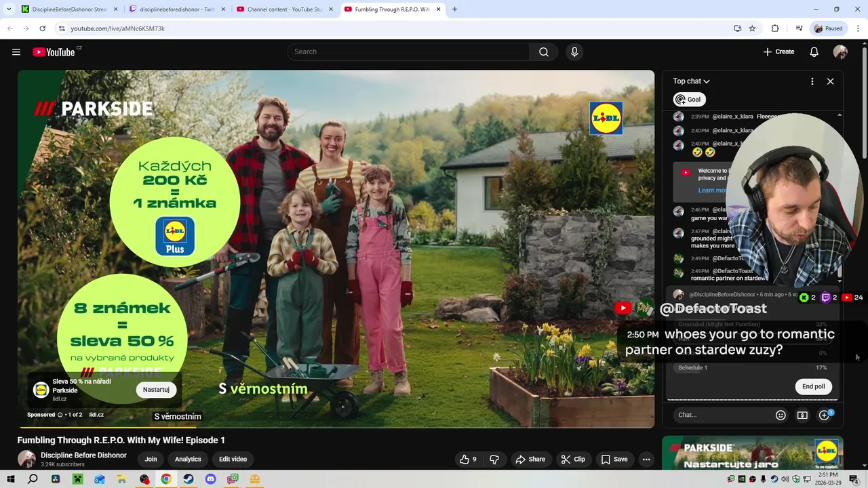Image resolution: width=868 pixels, height=488 pixels.
Task: Open the Chrome tab search dropdown arrow
Action: 9,9
